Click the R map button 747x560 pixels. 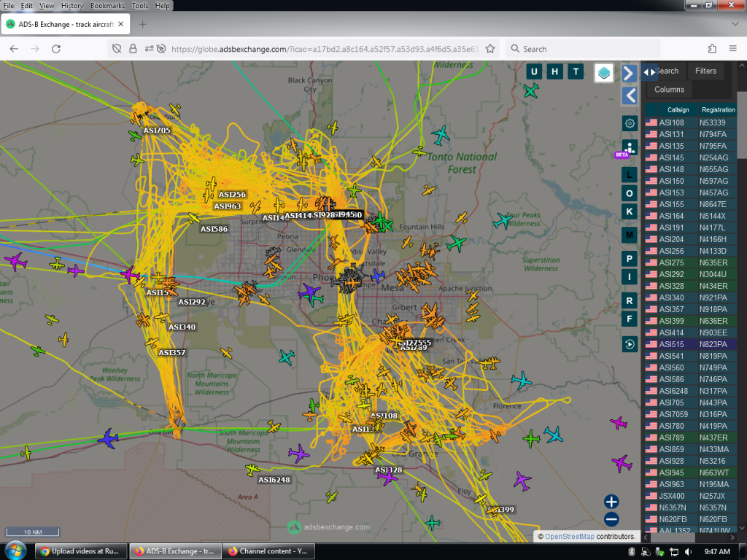(630, 300)
